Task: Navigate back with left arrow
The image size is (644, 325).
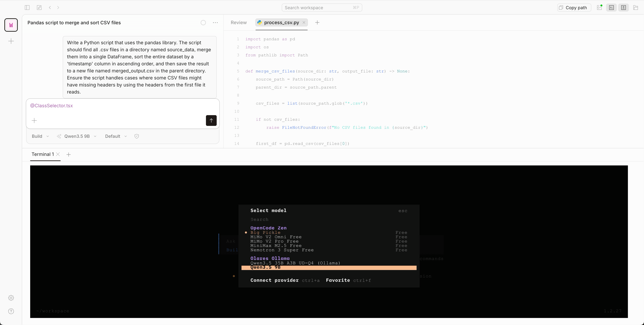Action: click(x=50, y=8)
